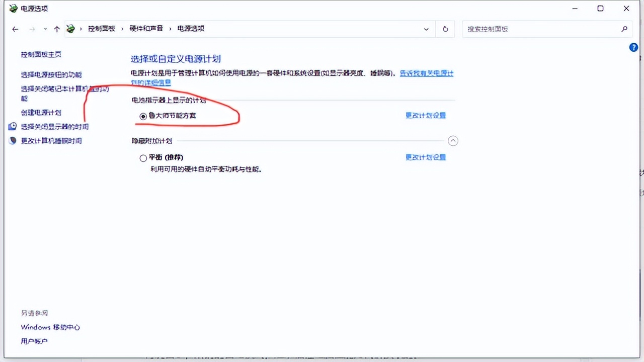Click the icon beside 更改计算机睡眠时间
The width and height of the screenshot is (644, 362).
click(x=12, y=141)
